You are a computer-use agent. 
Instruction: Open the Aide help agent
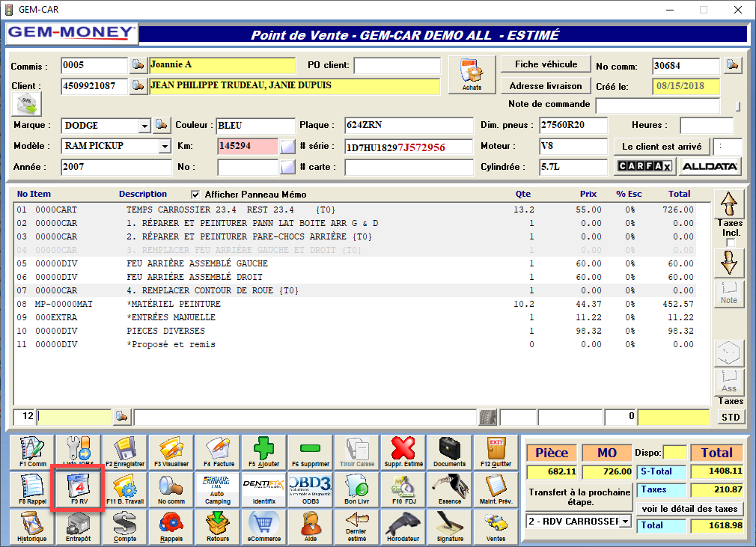(311, 527)
